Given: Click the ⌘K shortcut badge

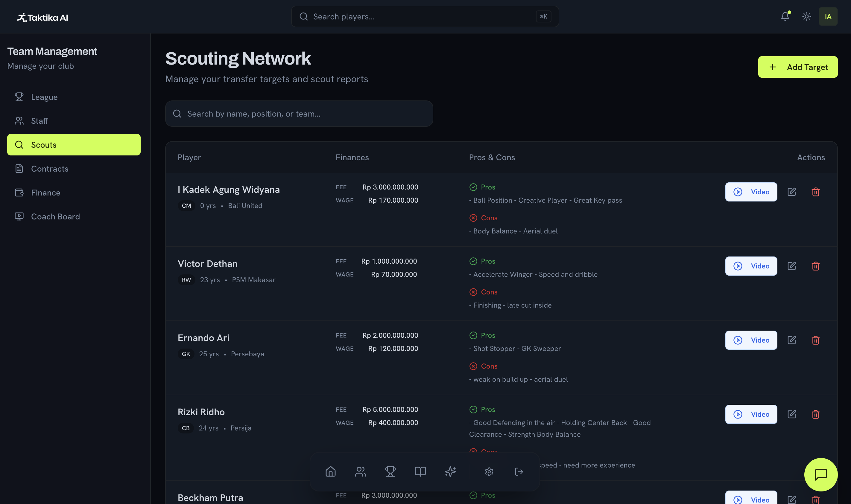Looking at the screenshot, I should [543, 16].
